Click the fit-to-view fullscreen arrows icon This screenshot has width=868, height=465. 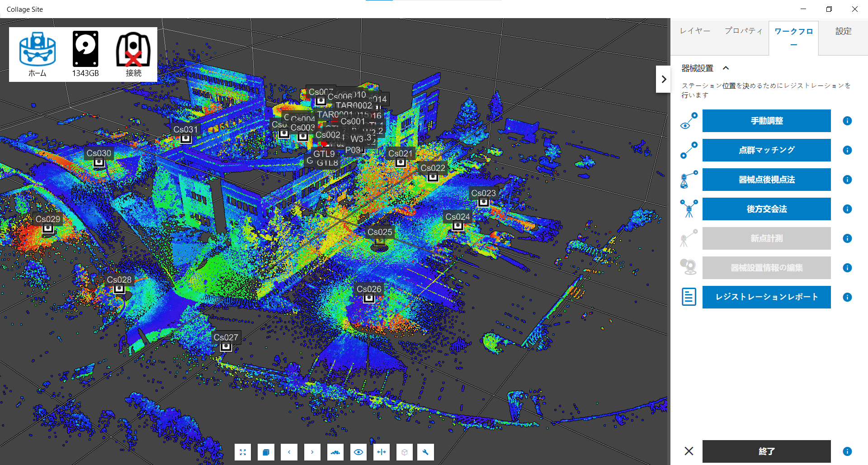click(x=243, y=452)
